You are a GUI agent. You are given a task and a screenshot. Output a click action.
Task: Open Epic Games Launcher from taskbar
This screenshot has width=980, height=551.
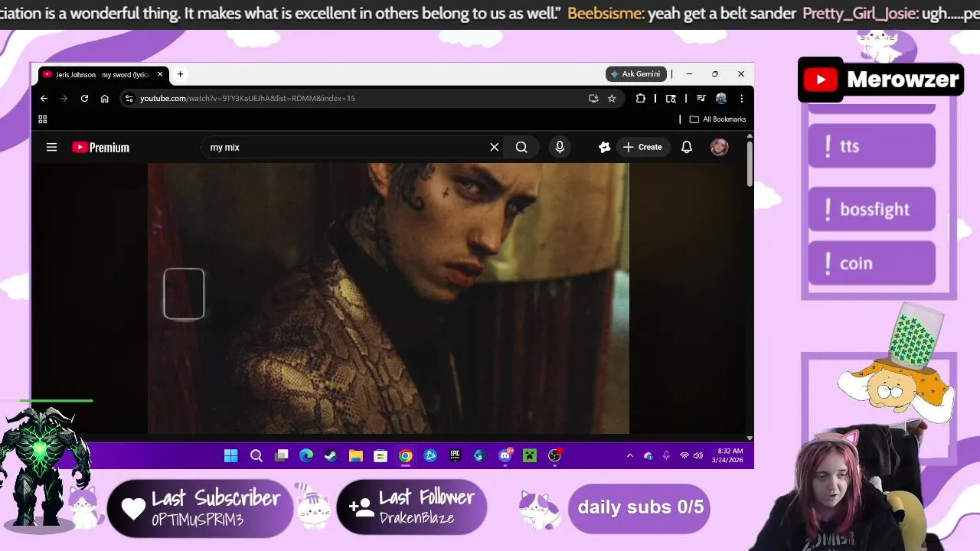point(455,456)
